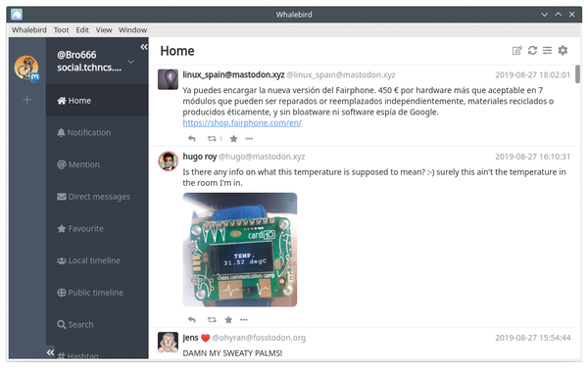Open the Window menu
588x368 pixels.
pyautogui.click(x=132, y=30)
